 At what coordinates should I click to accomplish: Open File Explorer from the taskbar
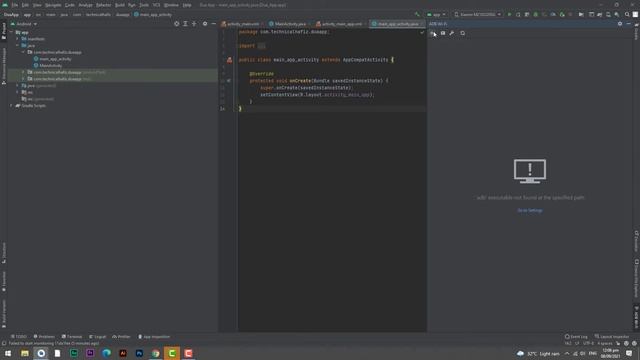25,353
